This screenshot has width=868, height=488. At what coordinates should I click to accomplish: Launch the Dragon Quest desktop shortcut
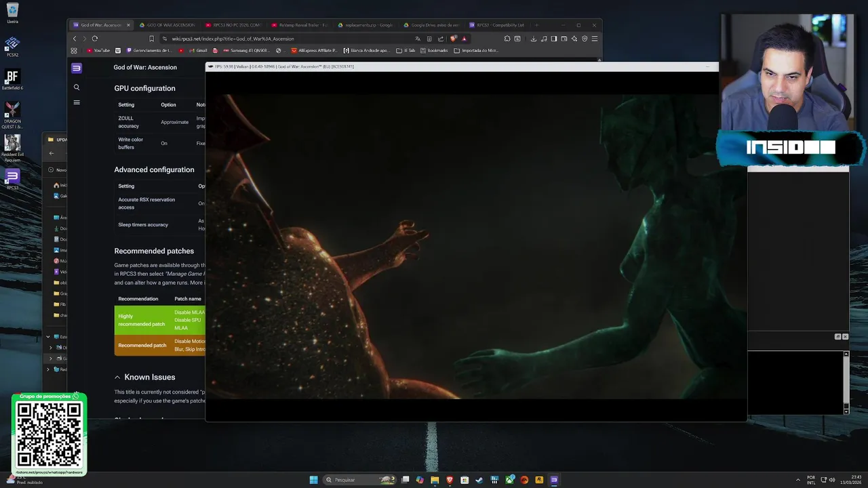tap(12, 115)
